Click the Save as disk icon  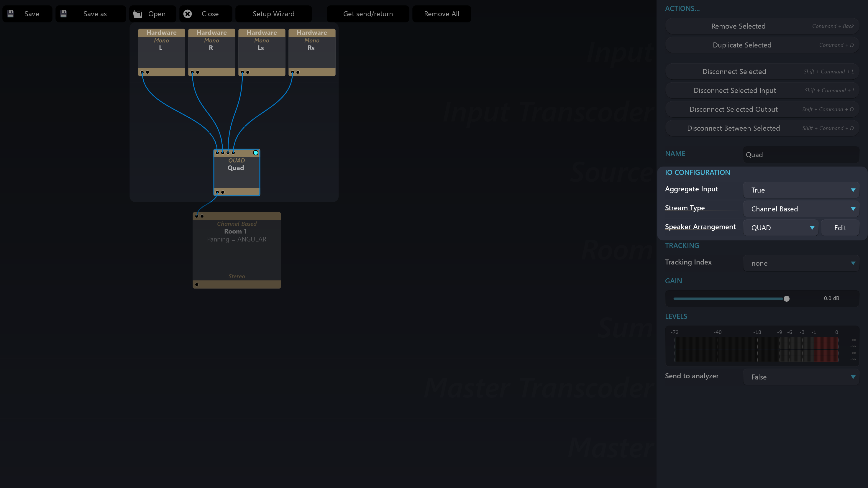(x=64, y=14)
